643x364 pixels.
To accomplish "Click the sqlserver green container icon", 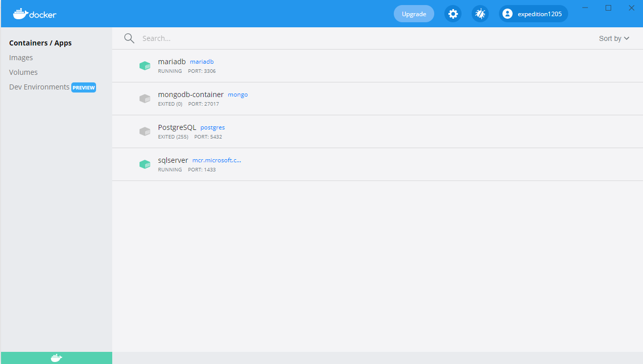I will pos(145,164).
